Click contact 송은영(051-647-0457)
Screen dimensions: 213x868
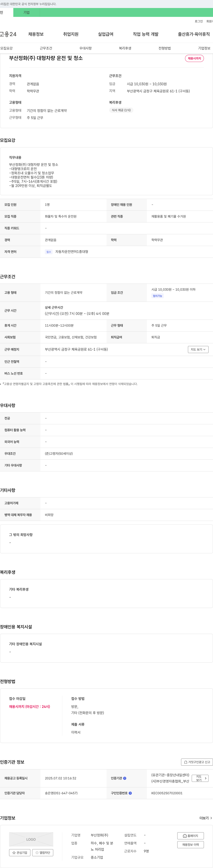point(61,793)
